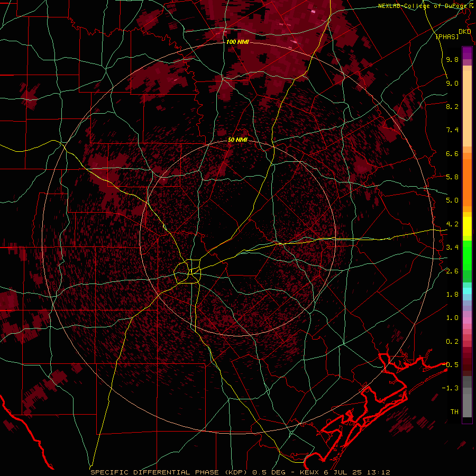The height and width of the screenshot is (476, 476).
Task: Pick the bright yellow color bar segment
Action: pos(467,226)
